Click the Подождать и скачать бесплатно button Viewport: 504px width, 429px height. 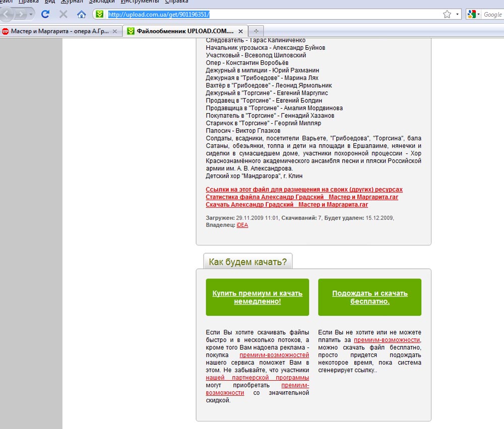coord(369,297)
